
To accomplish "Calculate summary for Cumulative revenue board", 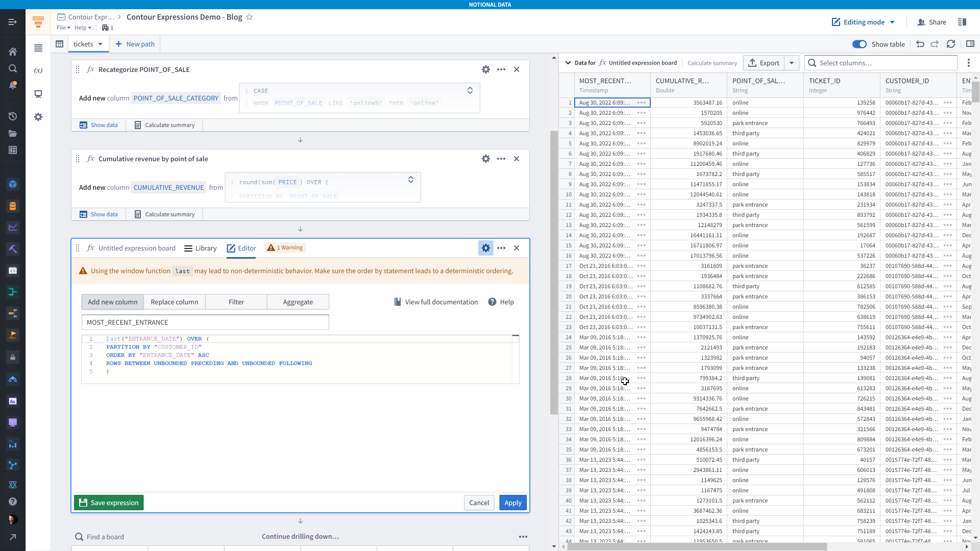I will [165, 214].
